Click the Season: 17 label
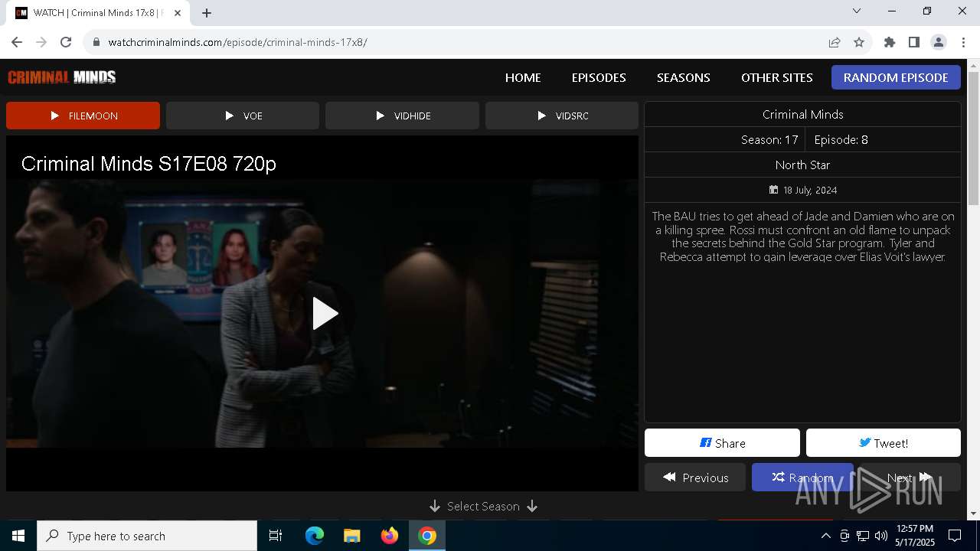Image resolution: width=980 pixels, height=551 pixels. [769, 139]
